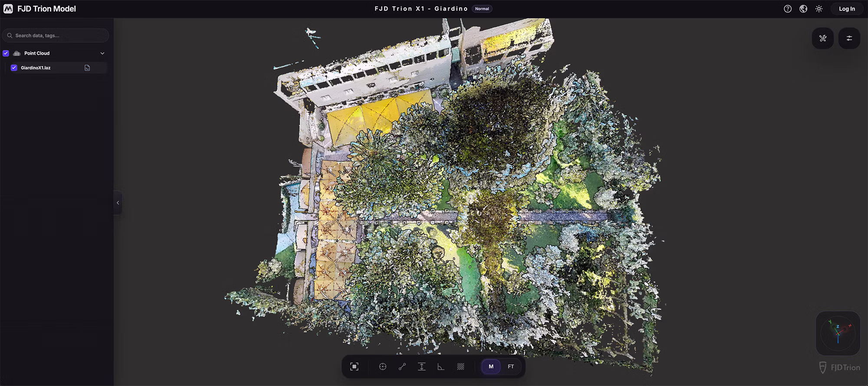The height and width of the screenshot is (386, 868).
Task: Open the language globe menu
Action: coord(803,9)
